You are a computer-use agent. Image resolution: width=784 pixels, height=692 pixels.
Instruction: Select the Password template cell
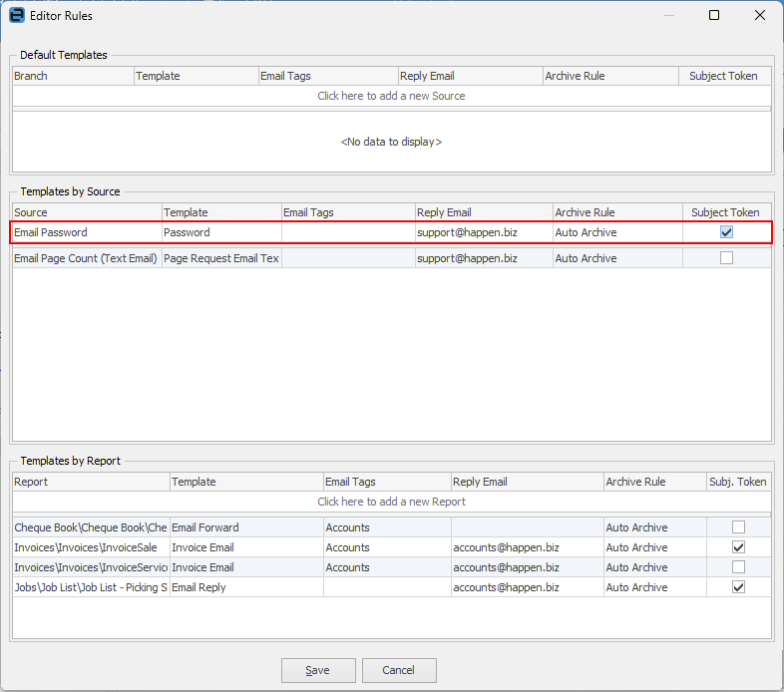pos(221,232)
